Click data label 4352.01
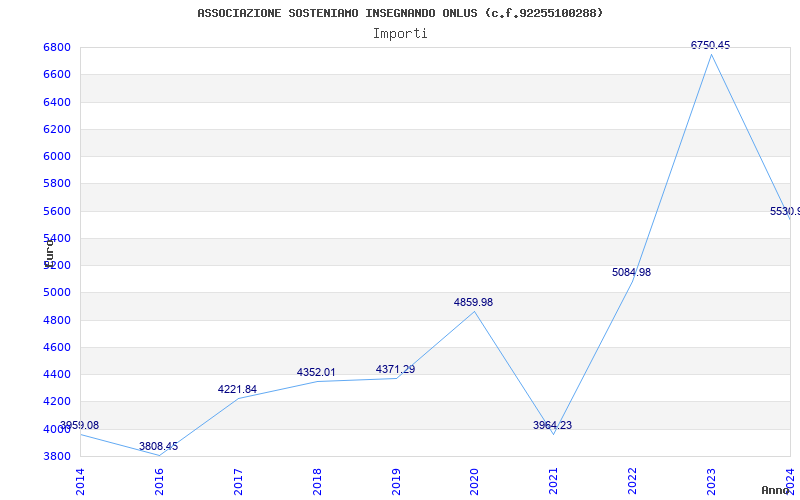Viewport: 800px width, 500px height. 316,372
